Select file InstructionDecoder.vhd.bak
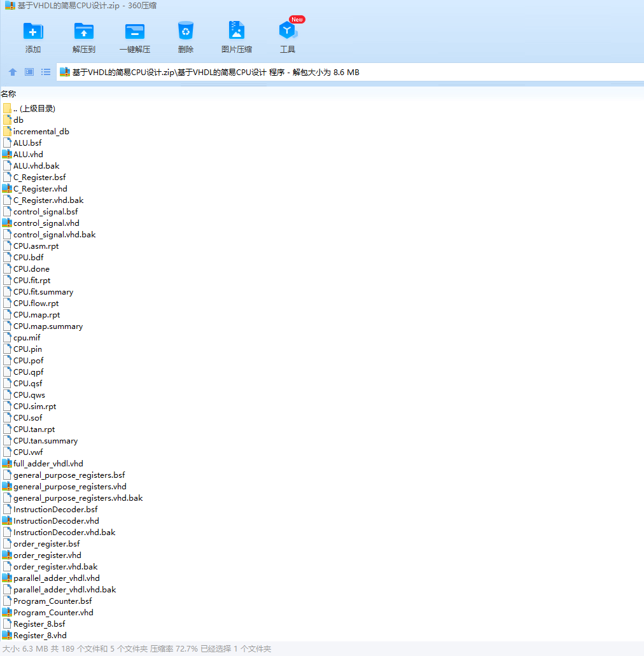The image size is (644, 656). pyautogui.click(x=64, y=533)
